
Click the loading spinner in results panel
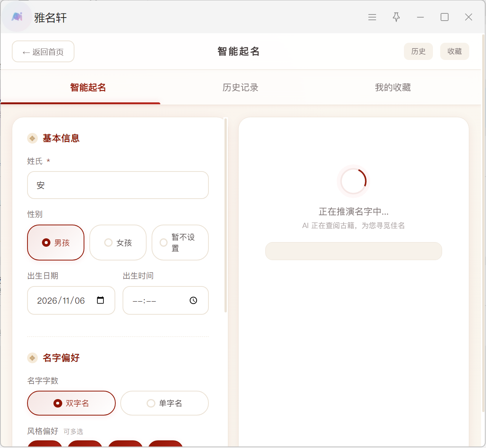click(354, 181)
